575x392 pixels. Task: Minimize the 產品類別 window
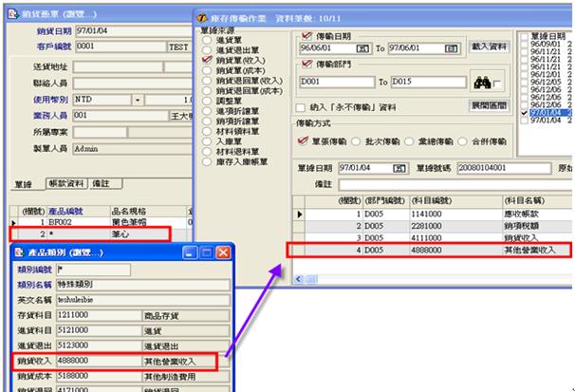(190, 252)
